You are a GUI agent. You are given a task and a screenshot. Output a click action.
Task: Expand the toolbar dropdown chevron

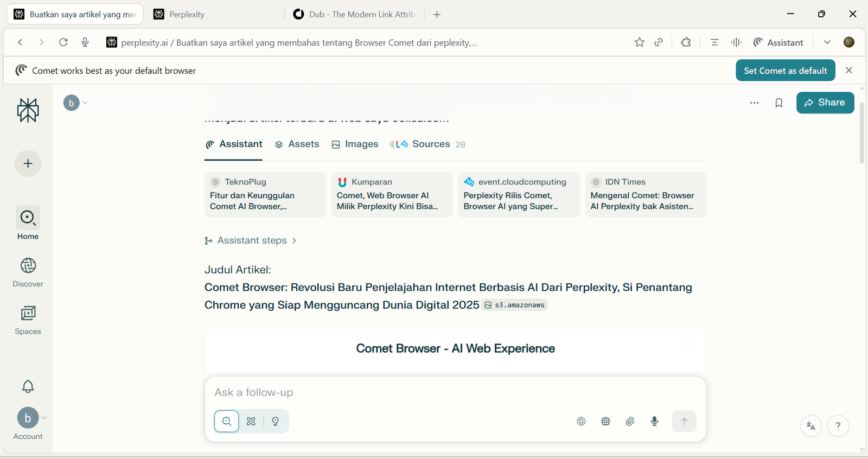coord(827,42)
